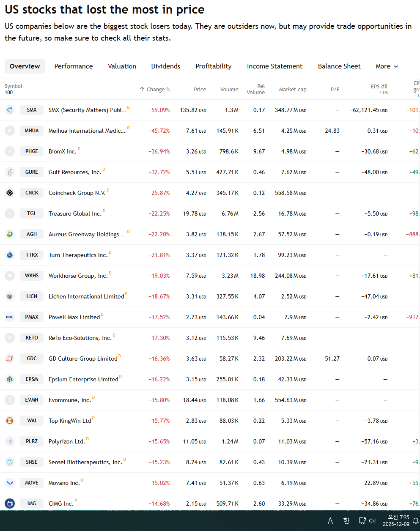Click the PLRZ Polyrizon logo icon
This screenshot has width=420, height=531.
10,441
